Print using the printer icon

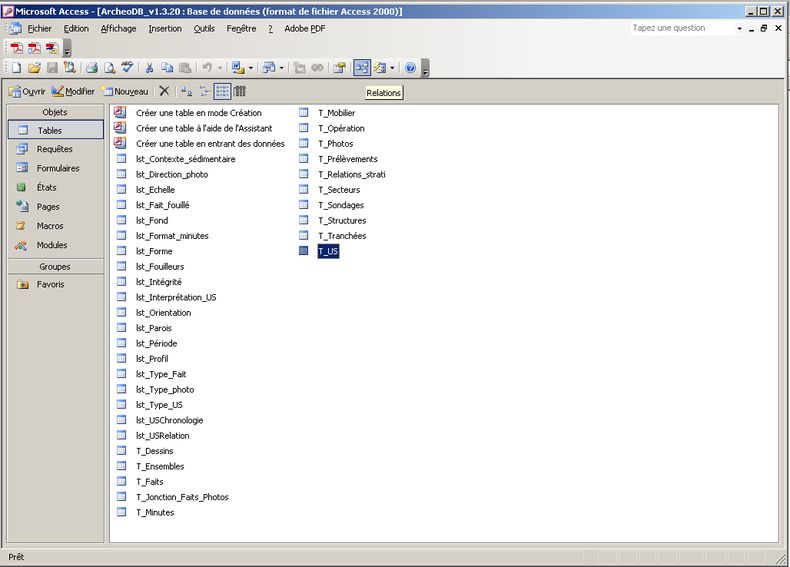(x=91, y=68)
